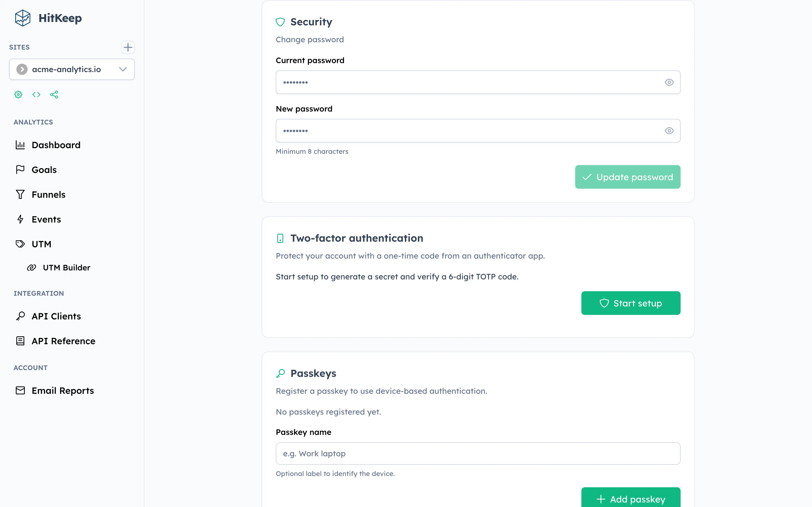Click the share icon under acme-analytics.io

(x=54, y=95)
